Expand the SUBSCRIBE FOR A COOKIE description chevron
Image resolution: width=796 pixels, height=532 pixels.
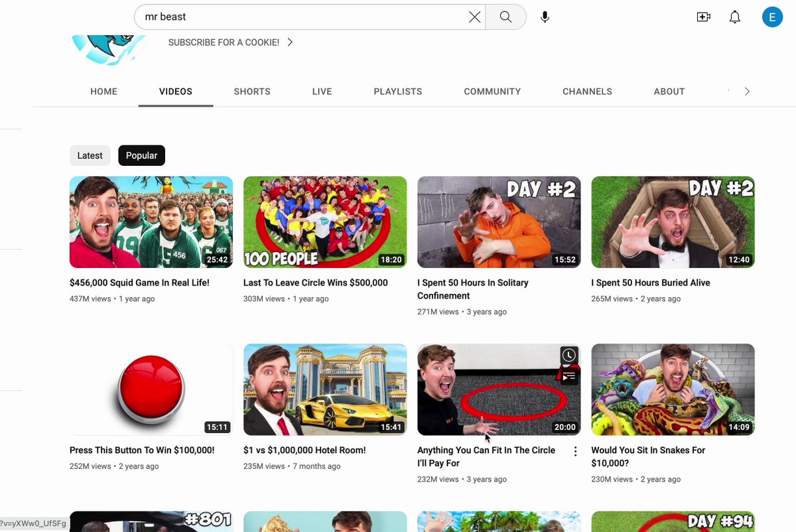290,42
